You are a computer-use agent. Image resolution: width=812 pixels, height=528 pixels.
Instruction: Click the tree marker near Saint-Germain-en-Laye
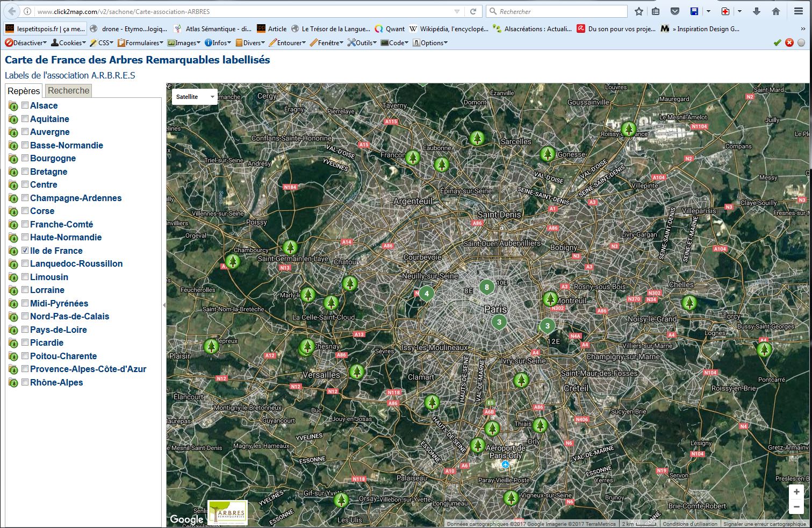click(x=290, y=247)
